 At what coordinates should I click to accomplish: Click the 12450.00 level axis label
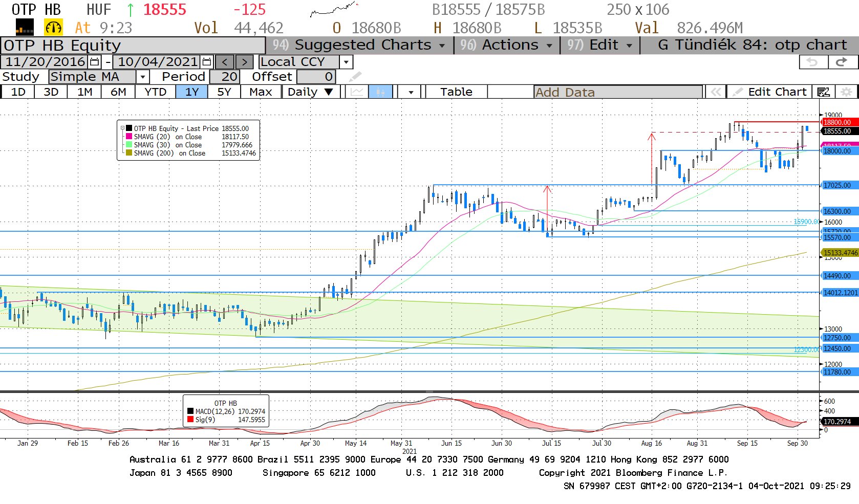pyautogui.click(x=839, y=348)
